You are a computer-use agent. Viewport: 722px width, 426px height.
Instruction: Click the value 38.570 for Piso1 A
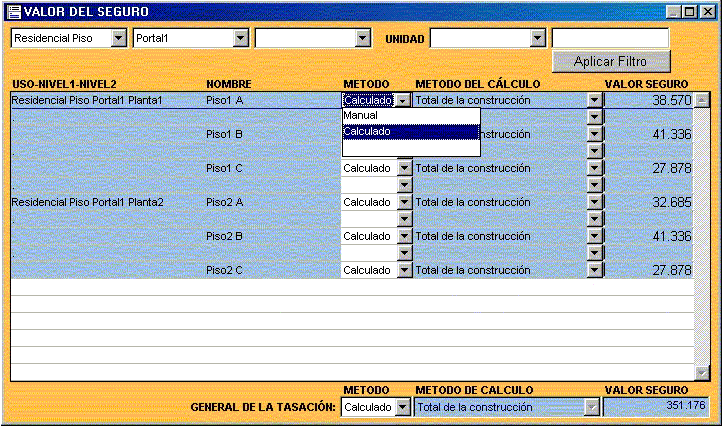(x=672, y=100)
